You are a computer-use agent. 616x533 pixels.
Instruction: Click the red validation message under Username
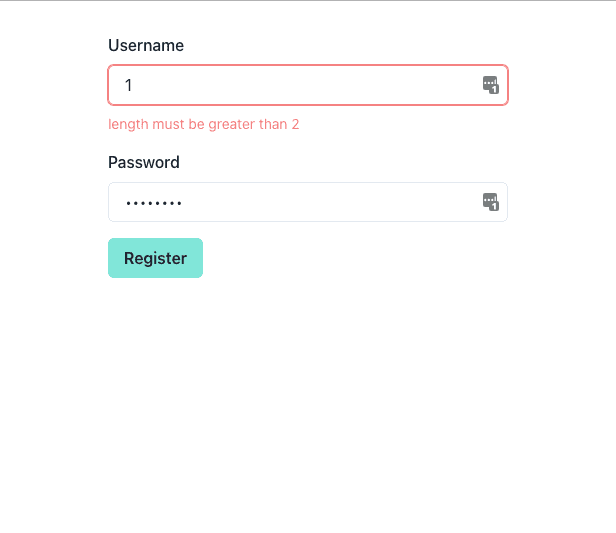[204, 124]
